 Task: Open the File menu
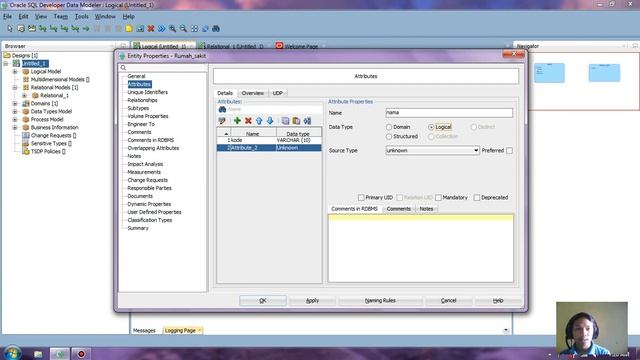(7, 17)
